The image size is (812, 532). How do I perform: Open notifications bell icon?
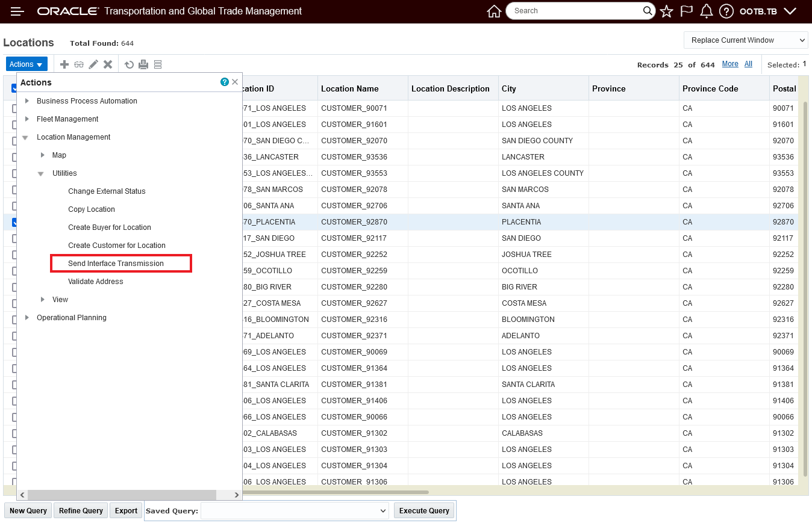707,11
